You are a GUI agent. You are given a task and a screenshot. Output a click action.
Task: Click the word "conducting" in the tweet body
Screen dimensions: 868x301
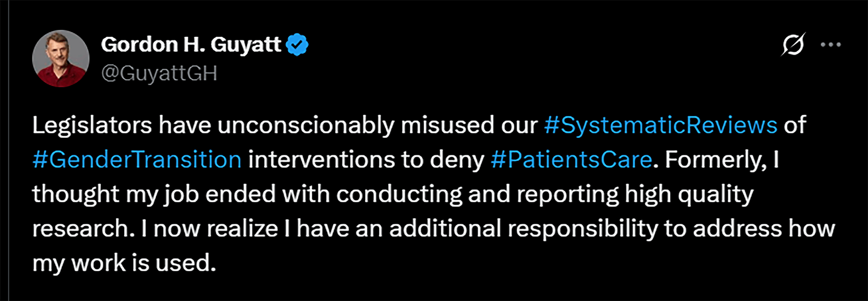[x=399, y=194]
